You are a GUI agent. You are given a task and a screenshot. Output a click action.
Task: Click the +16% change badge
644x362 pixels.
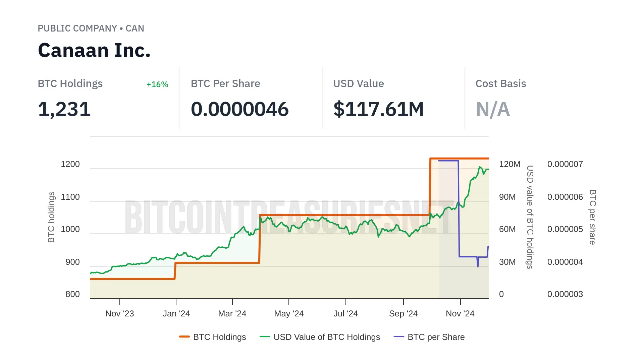pos(157,84)
